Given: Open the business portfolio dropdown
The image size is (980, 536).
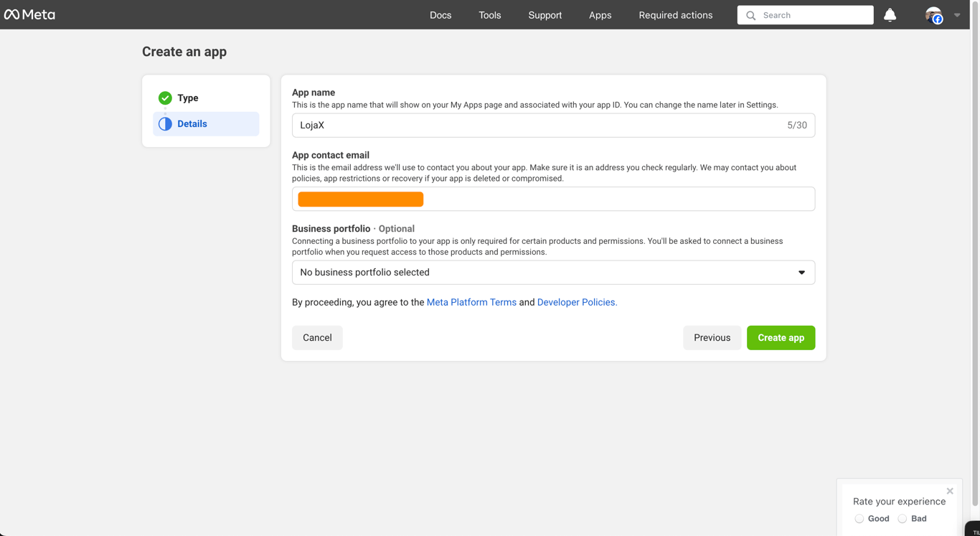Looking at the screenshot, I should click(x=553, y=273).
